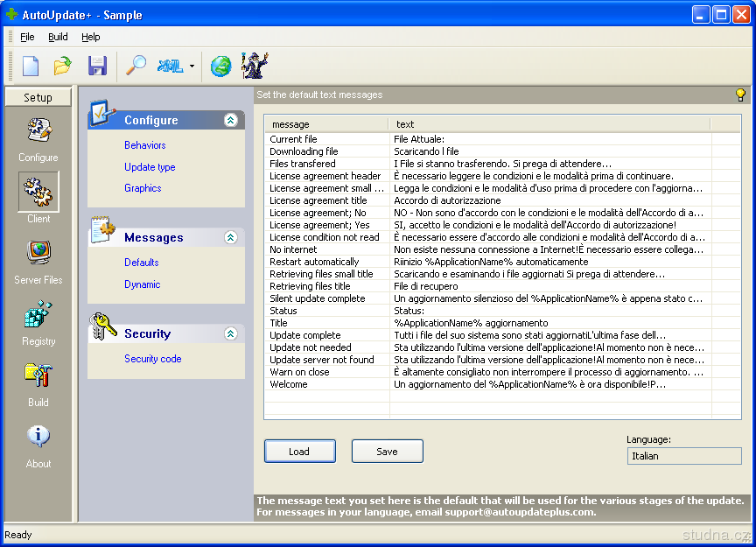Screen dimensions: 756x547
Task: Click the Open folder toolbar icon
Action: 62,66
